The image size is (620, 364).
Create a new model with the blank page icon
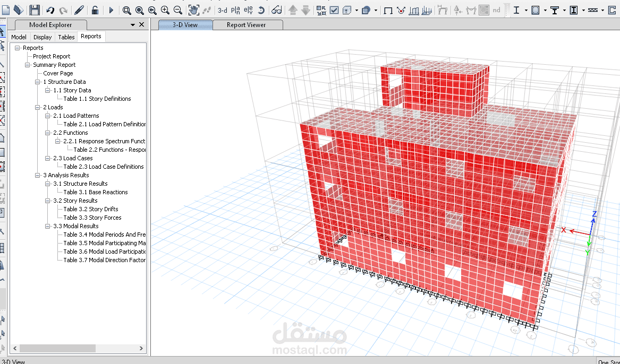point(5,10)
